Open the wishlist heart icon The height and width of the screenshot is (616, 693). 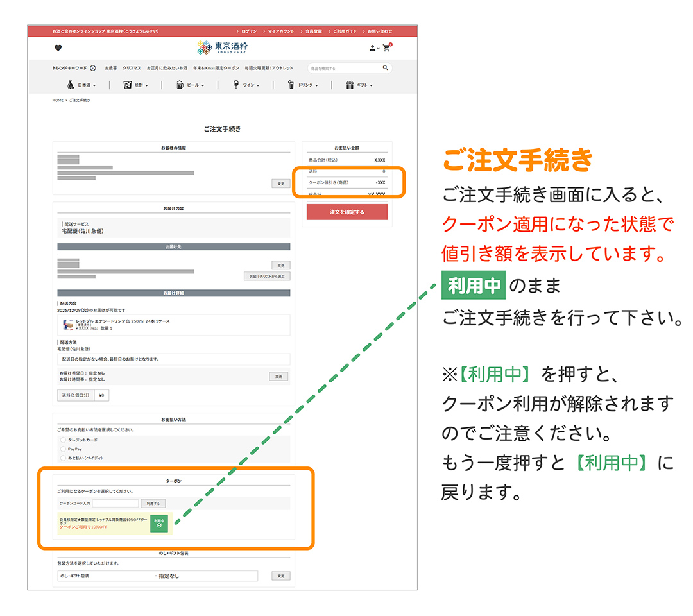57,48
